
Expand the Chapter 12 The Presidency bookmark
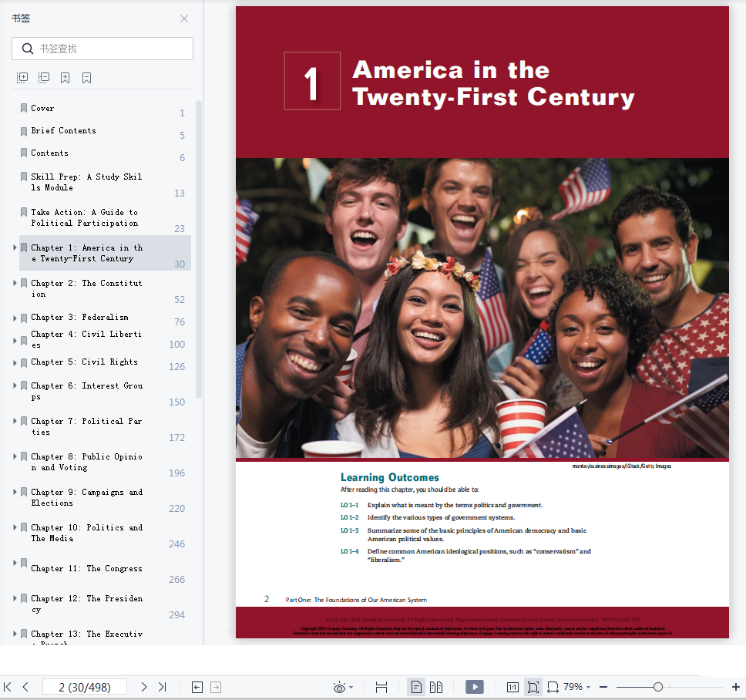tap(15, 598)
